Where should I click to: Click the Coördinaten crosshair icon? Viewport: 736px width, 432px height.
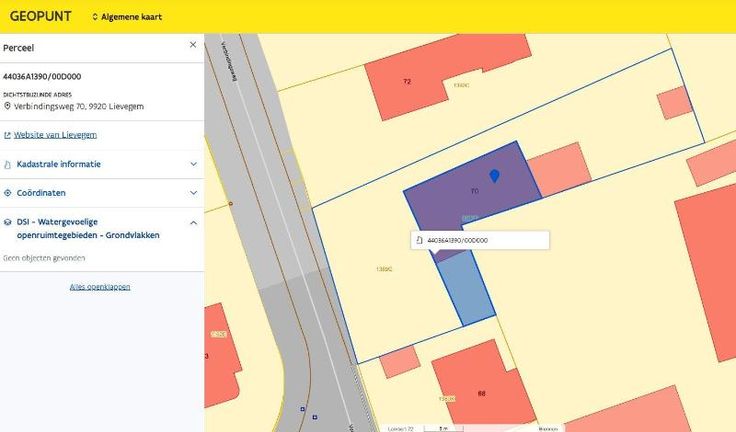(x=8, y=193)
